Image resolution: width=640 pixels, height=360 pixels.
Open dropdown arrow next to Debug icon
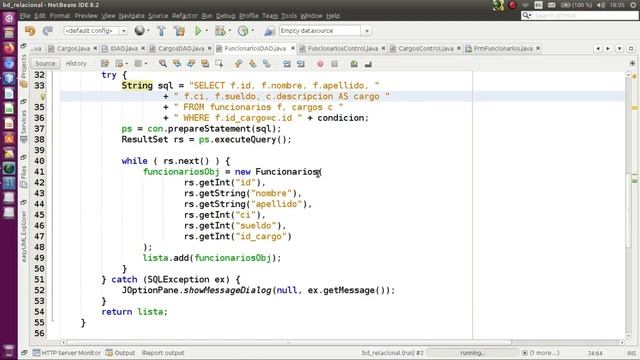pos(230,31)
